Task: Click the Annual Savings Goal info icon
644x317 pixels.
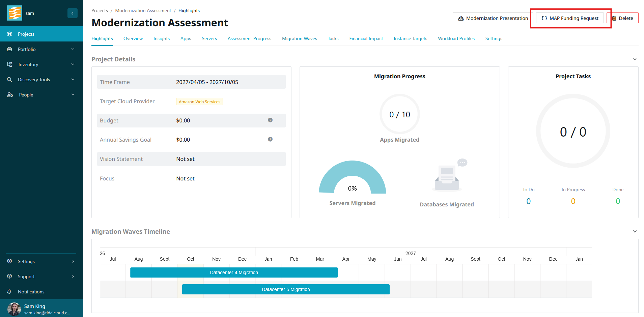Action: click(x=270, y=139)
